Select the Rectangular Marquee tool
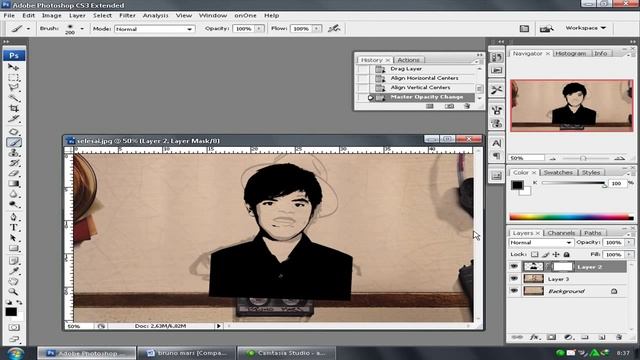The height and width of the screenshot is (360, 640). [13, 77]
